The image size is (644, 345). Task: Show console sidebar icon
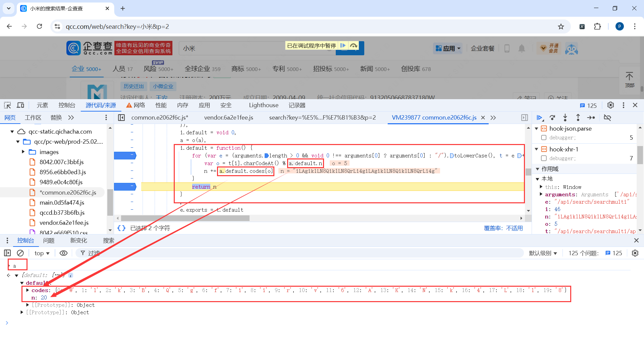(x=7, y=253)
